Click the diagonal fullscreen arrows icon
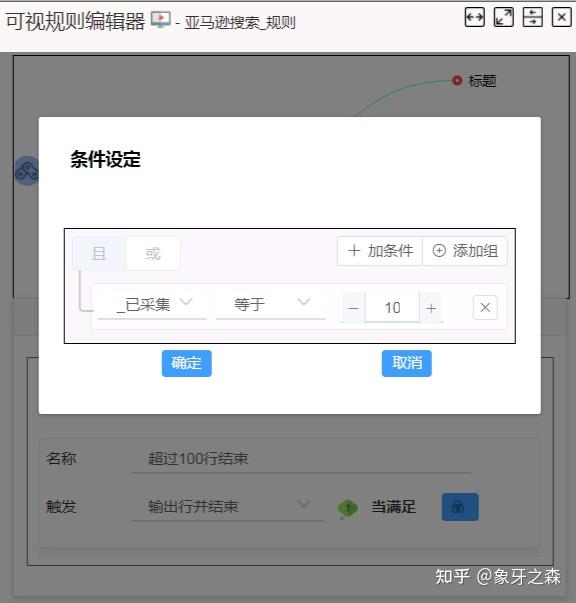Image resolution: width=576 pixels, height=603 pixels. (503, 17)
